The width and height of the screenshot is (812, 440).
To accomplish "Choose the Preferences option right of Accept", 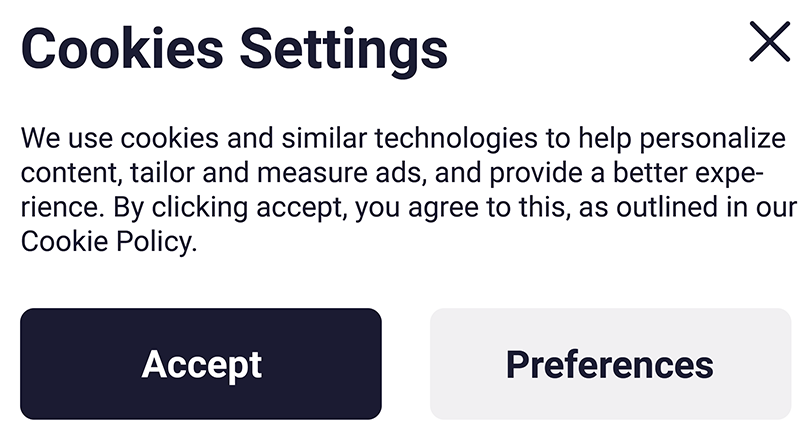I will (610, 364).
